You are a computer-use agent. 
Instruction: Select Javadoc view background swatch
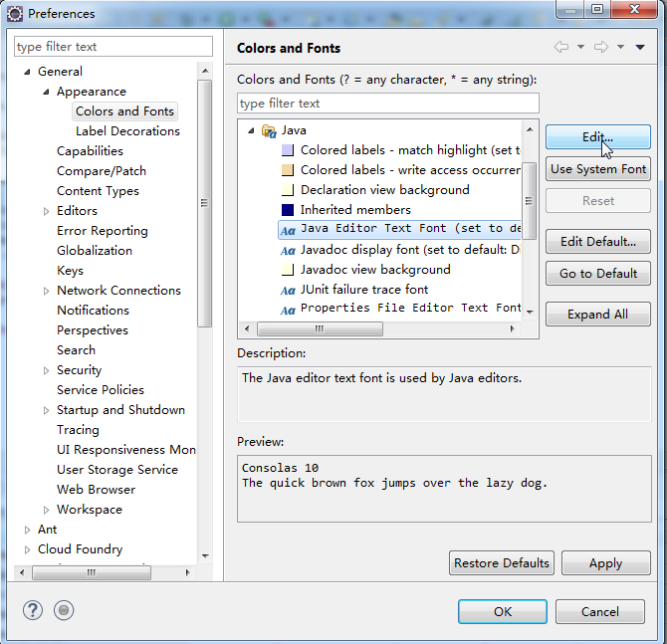point(288,270)
